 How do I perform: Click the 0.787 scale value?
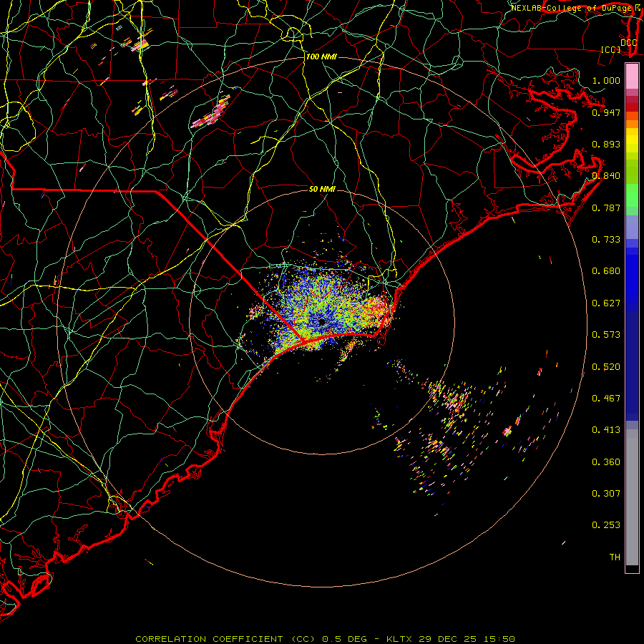pos(606,208)
